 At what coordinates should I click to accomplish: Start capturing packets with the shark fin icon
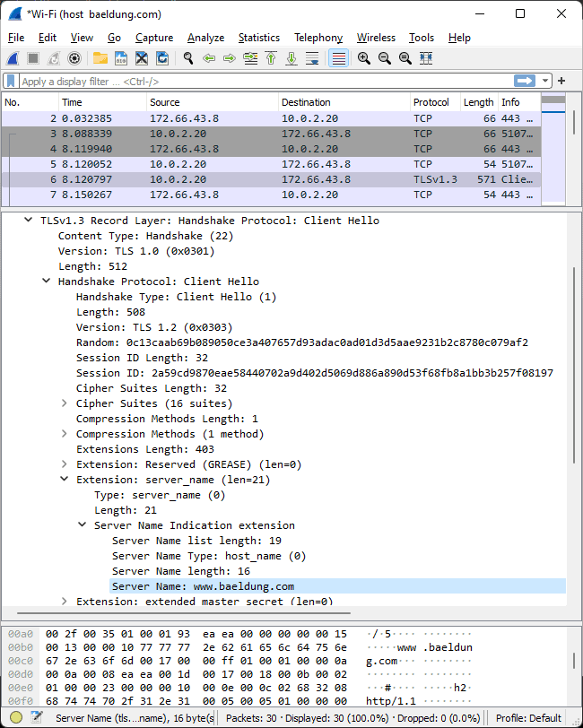pos(13,58)
